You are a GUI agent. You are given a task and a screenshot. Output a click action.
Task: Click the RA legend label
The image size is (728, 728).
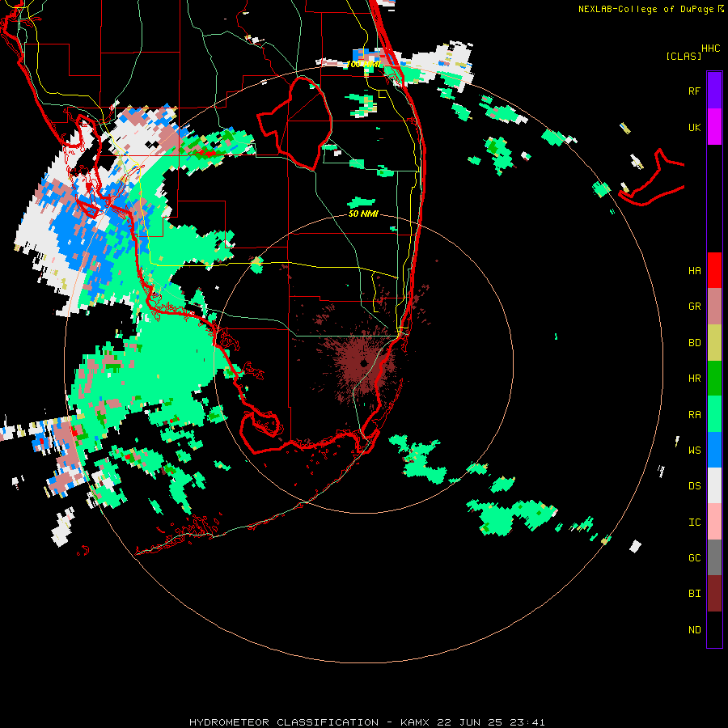[x=694, y=415]
